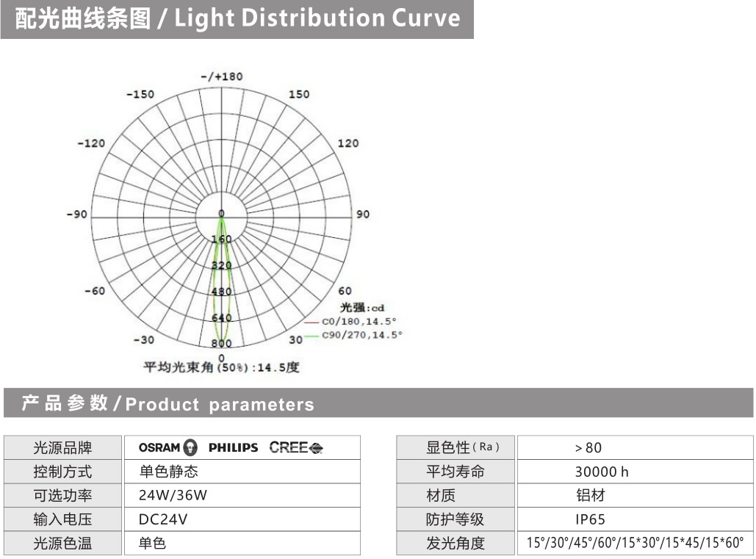
Task: Click the red C0/180 legend line
Action: pyautogui.click(x=311, y=322)
